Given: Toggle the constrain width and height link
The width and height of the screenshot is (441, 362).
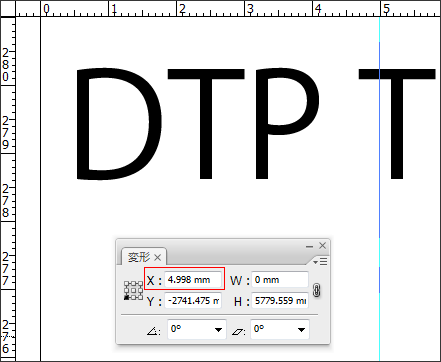Looking at the screenshot, I should pyautogui.click(x=317, y=290).
